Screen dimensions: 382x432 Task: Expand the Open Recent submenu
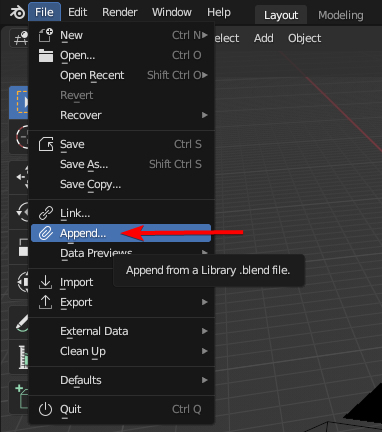click(x=121, y=75)
